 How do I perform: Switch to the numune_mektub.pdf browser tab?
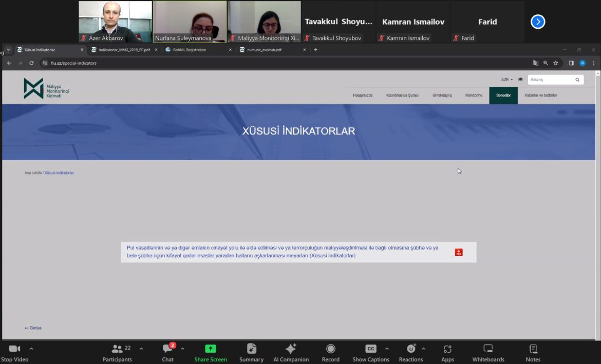265,50
